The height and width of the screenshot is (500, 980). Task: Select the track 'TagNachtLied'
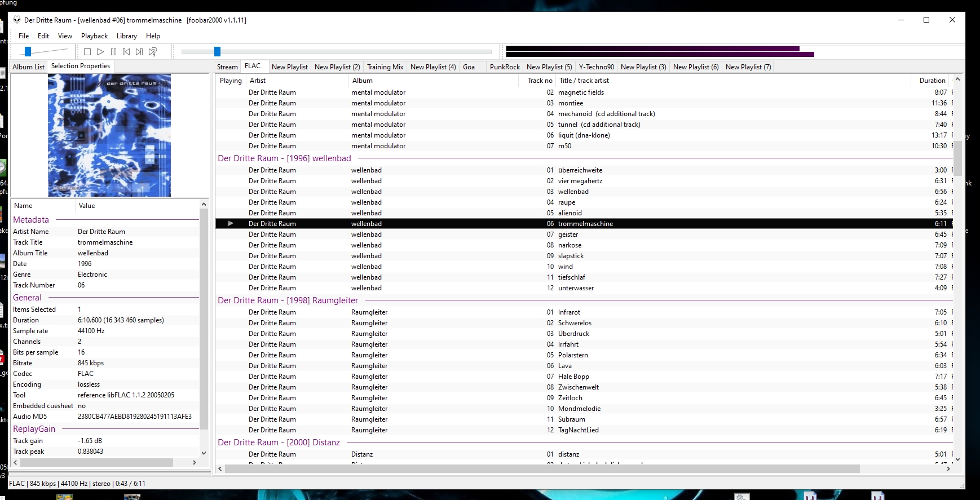[x=584, y=430]
